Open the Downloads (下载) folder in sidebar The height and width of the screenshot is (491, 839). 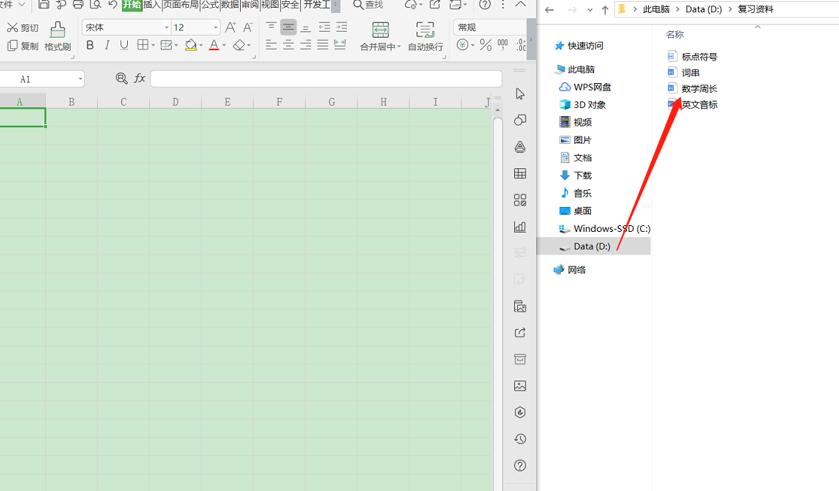click(x=582, y=175)
